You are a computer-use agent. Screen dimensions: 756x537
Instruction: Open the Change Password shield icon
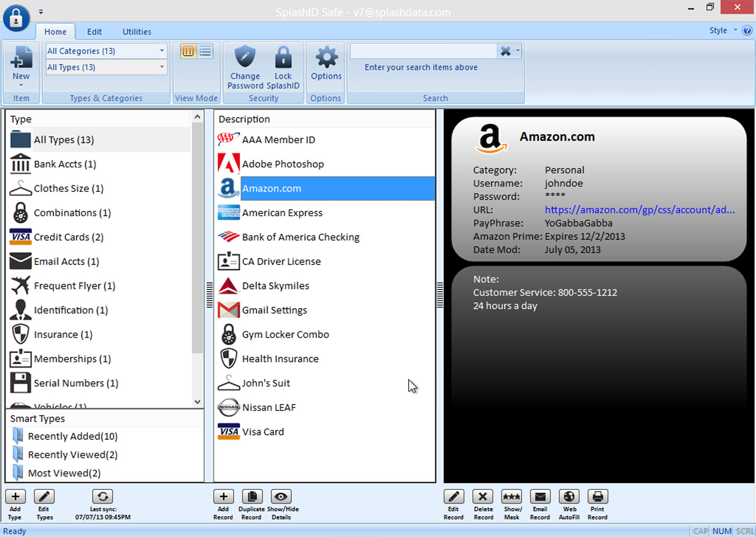pos(245,58)
